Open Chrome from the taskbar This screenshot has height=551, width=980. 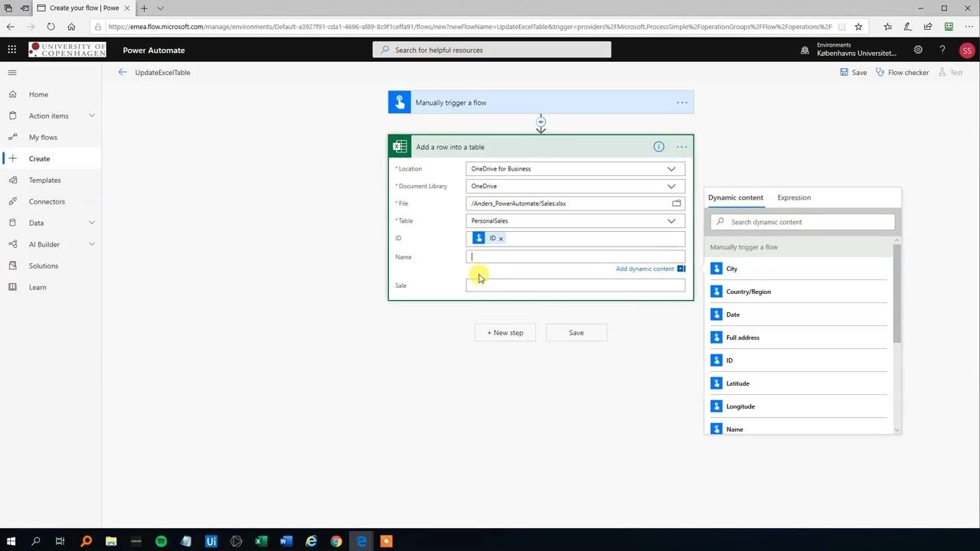click(x=336, y=541)
